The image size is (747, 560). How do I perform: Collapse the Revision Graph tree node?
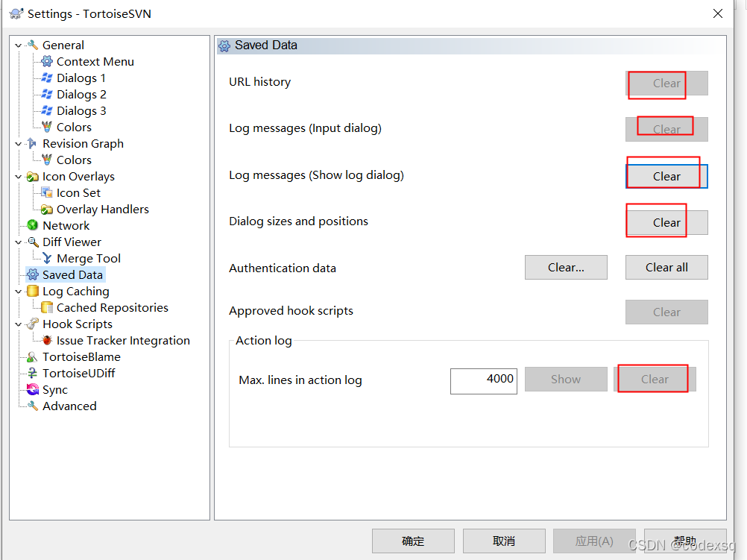(18, 143)
